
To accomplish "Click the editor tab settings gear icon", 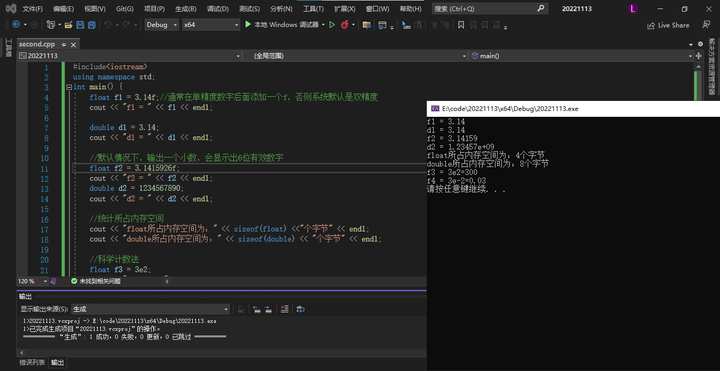I will click(x=700, y=44).
